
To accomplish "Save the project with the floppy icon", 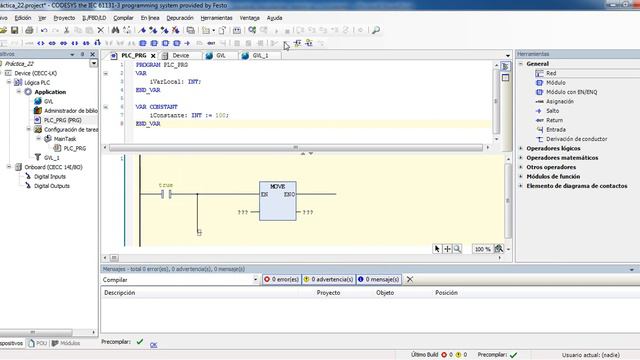I will click(15, 30).
